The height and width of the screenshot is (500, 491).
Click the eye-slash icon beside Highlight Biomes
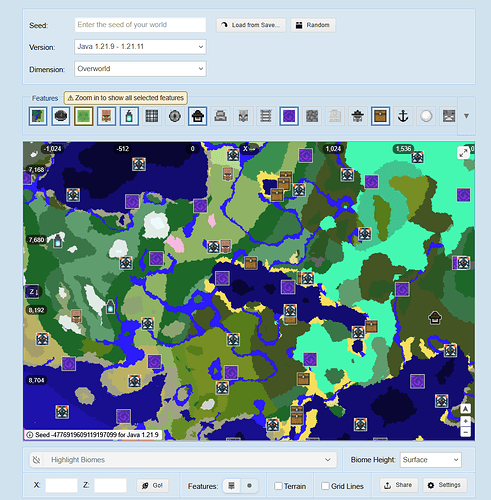37,460
